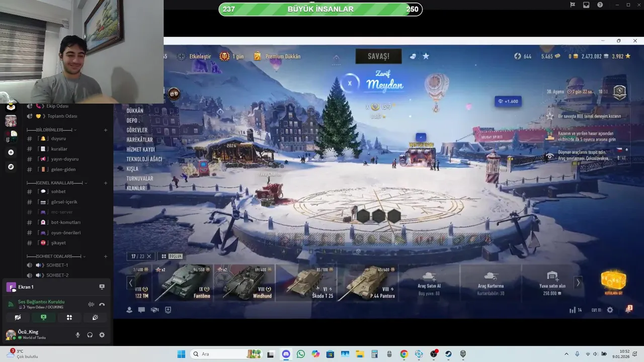Open Discord channel şikayet
Image resolution: width=644 pixels, height=362 pixels.
[58, 243]
